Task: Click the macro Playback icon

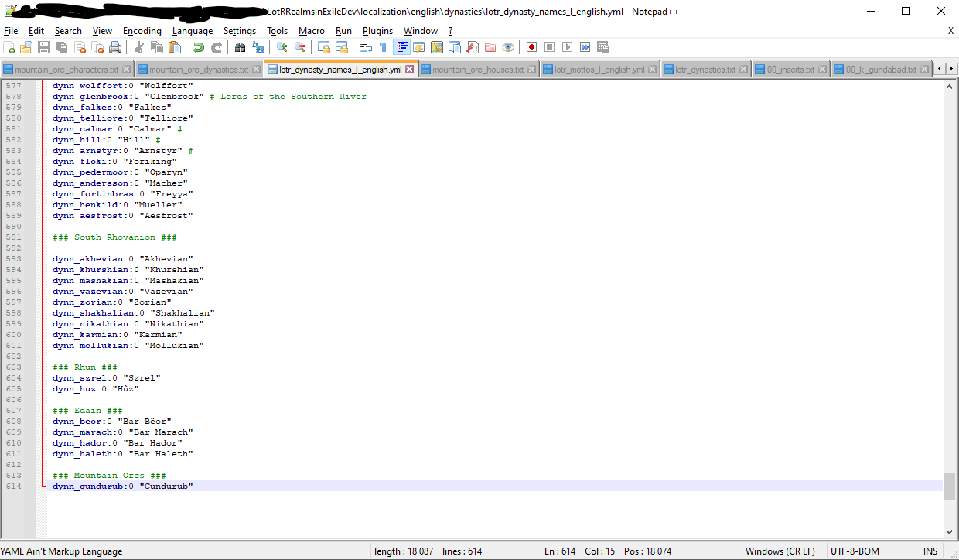Action: pyautogui.click(x=568, y=47)
